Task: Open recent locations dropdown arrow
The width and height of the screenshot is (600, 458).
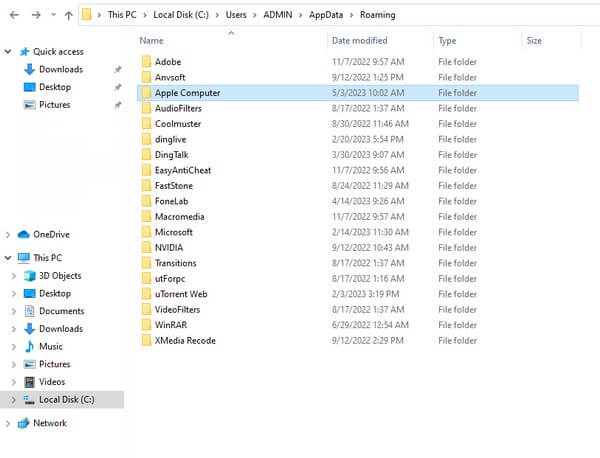Action: pyautogui.click(x=53, y=15)
